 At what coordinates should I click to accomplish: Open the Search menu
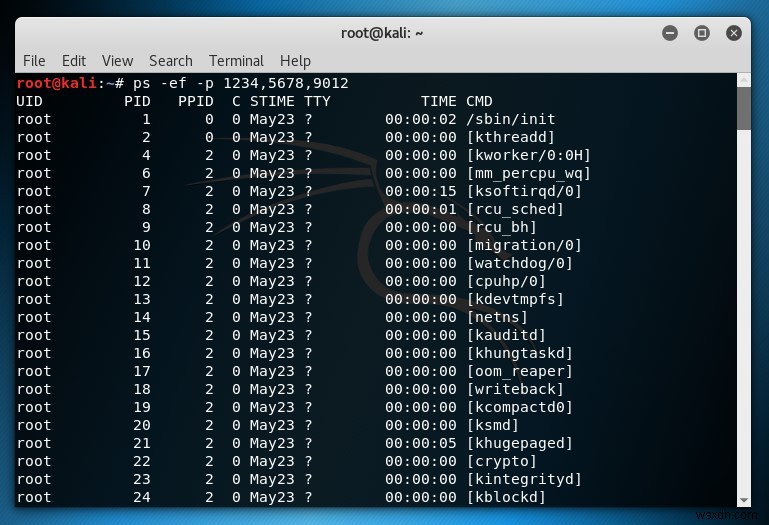(x=171, y=61)
